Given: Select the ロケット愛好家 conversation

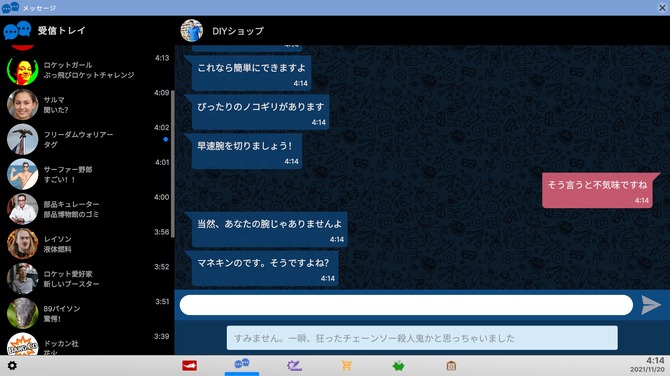Looking at the screenshot, I should pos(87,279).
